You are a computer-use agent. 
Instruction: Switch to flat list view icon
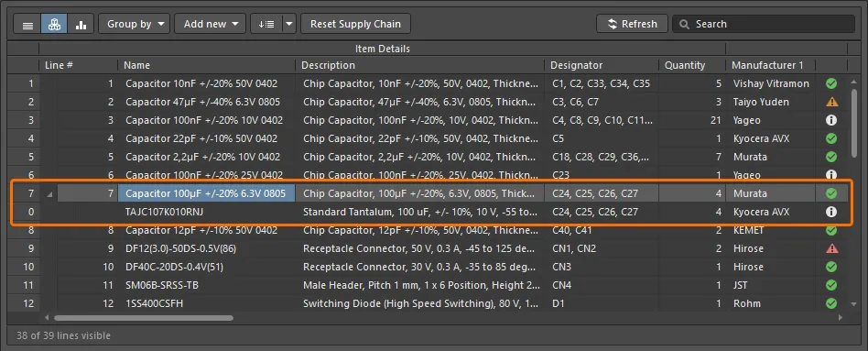pyautogui.click(x=27, y=25)
